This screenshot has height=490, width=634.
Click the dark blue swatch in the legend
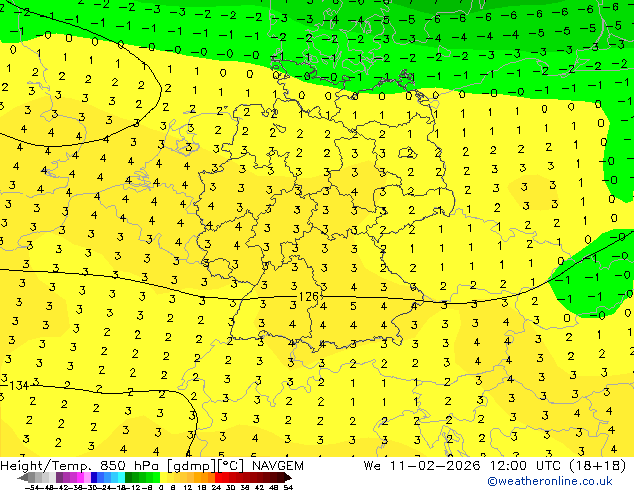[x=94, y=478]
